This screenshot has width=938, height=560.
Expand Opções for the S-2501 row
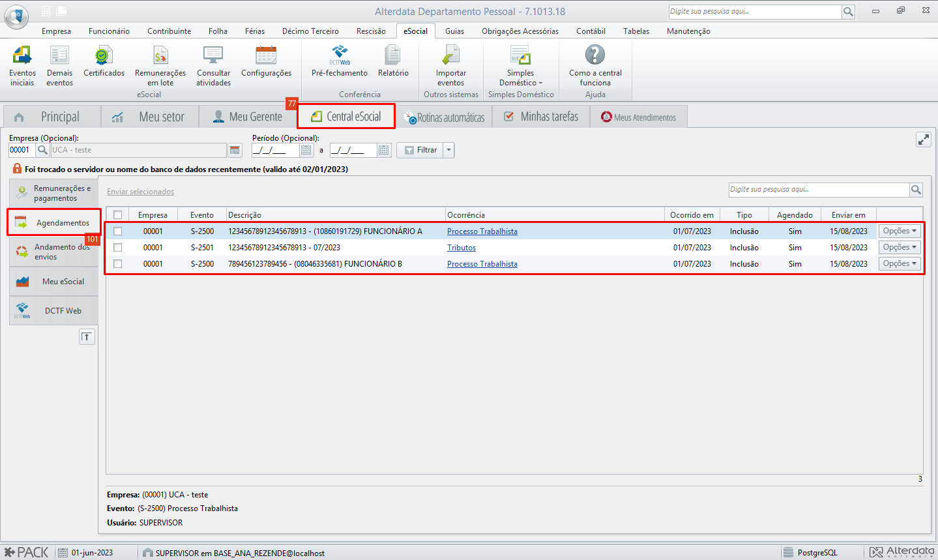(900, 247)
